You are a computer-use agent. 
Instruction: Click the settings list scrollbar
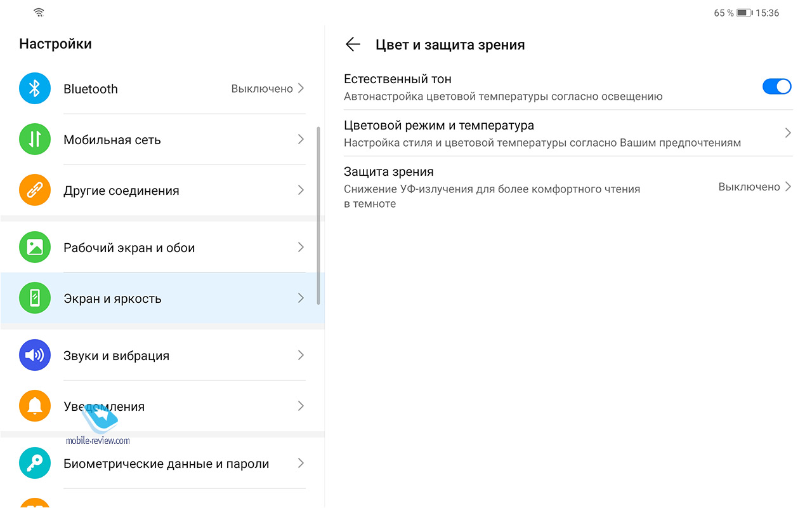click(318, 216)
